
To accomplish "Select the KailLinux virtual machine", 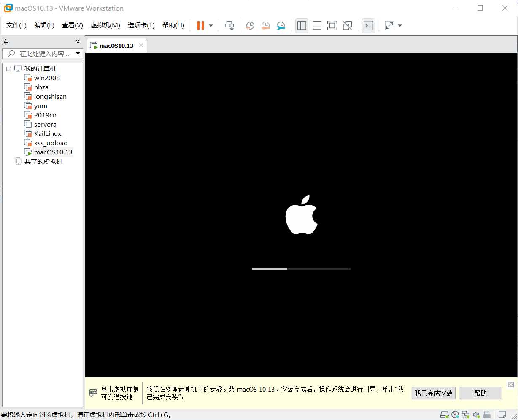I will click(x=48, y=134).
